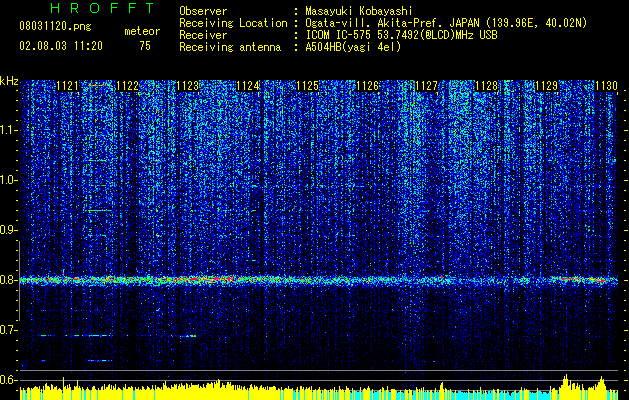
Task: Click the 1126 time marker
Action: click(367, 85)
